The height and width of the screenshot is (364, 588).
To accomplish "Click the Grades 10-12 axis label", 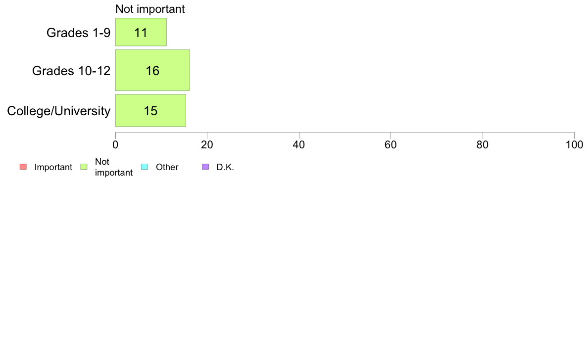I will pyautogui.click(x=71, y=71).
